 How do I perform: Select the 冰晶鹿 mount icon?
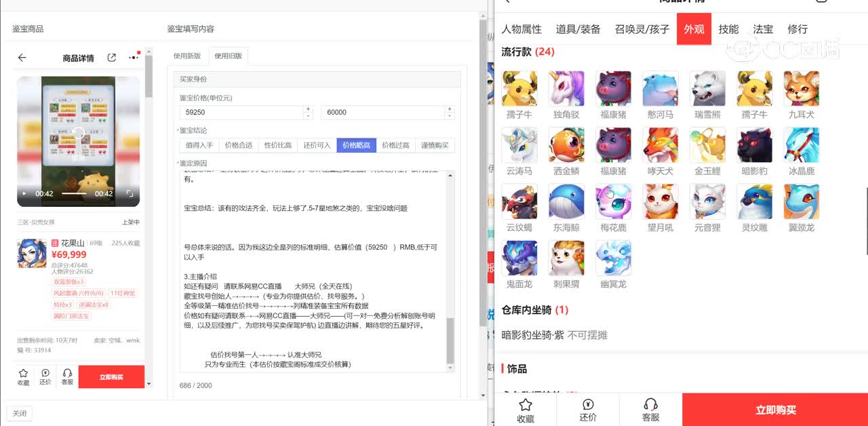(802, 145)
